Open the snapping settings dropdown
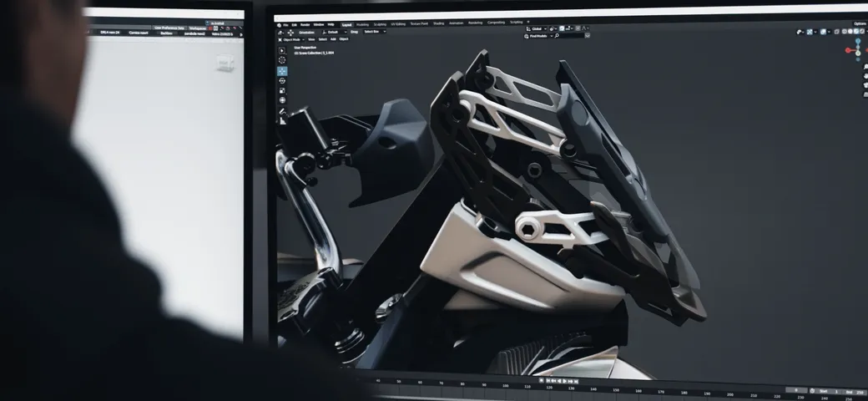The width and height of the screenshot is (868, 401). (x=569, y=28)
